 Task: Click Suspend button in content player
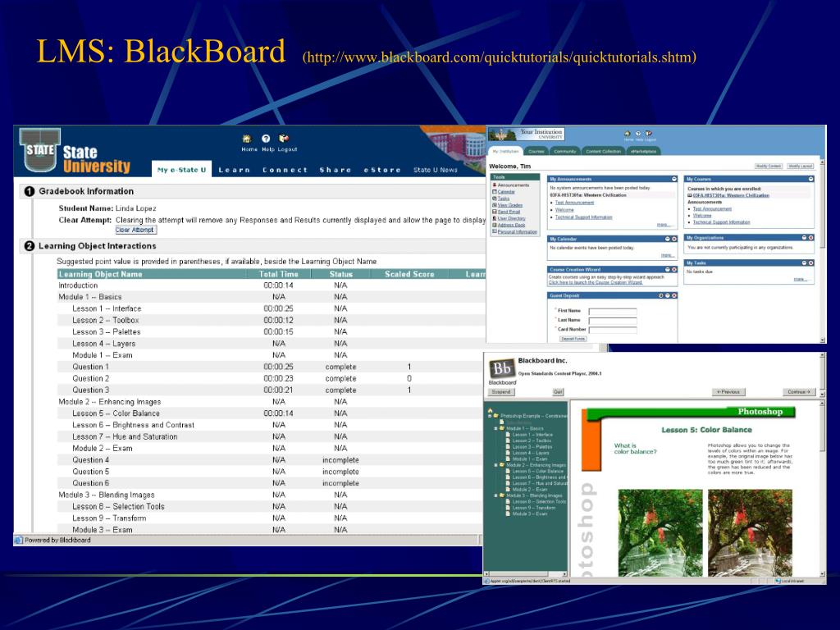point(501,392)
